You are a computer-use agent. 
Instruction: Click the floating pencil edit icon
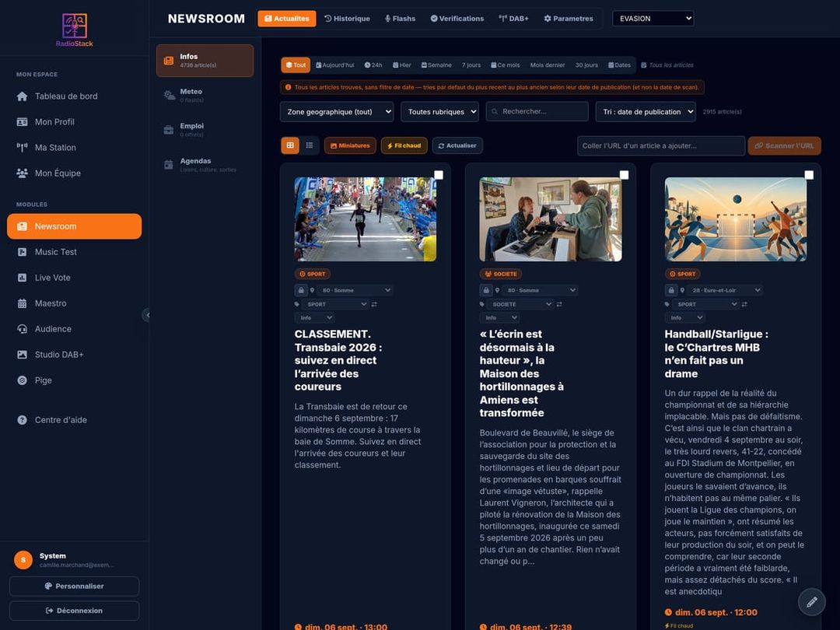(x=811, y=602)
